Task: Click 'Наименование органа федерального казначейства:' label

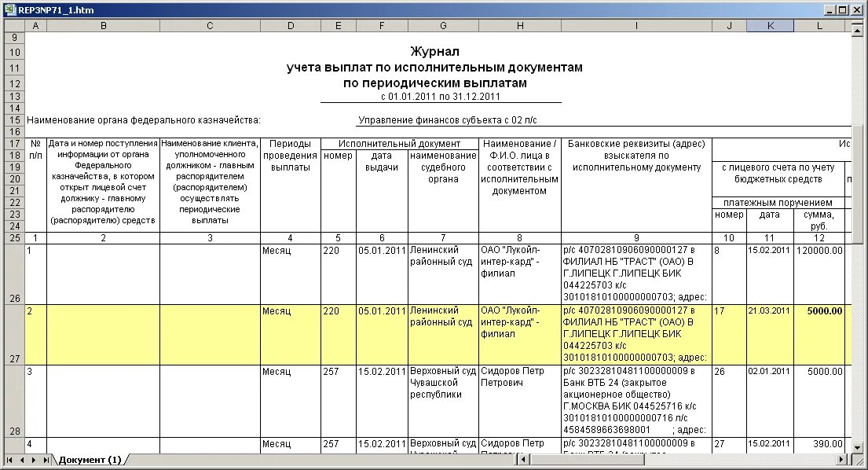Action: click(144, 120)
